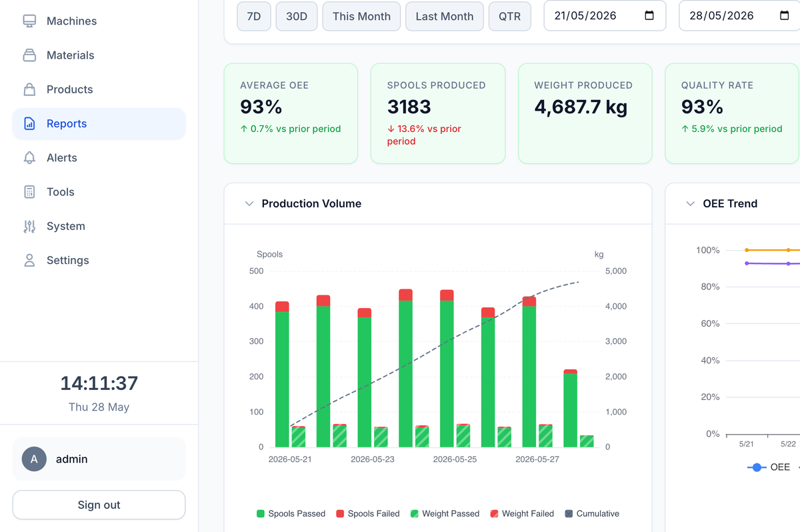This screenshot has height=532, width=800.
Task: Toggle OEE legend series in trend chart
Action: 769,467
